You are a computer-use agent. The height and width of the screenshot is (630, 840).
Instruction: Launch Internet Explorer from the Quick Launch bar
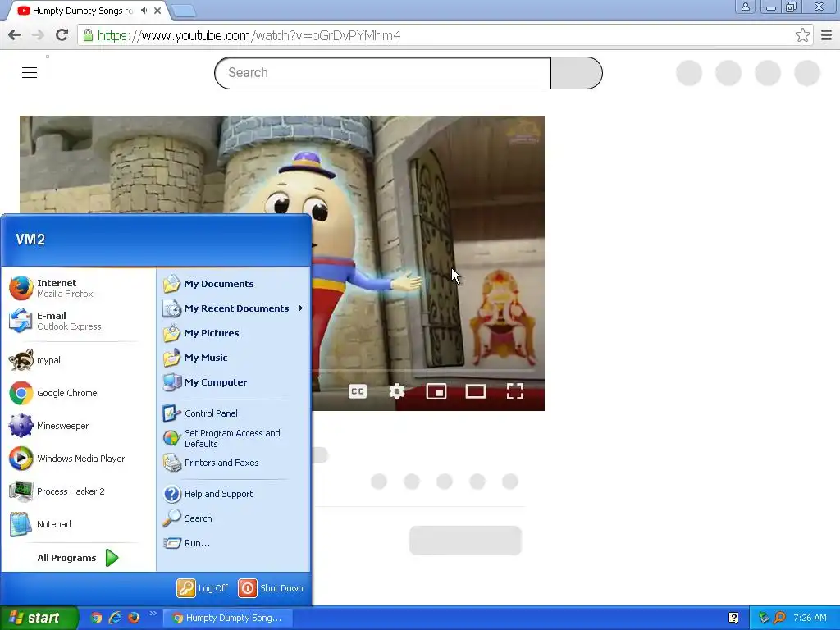(x=115, y=618)
